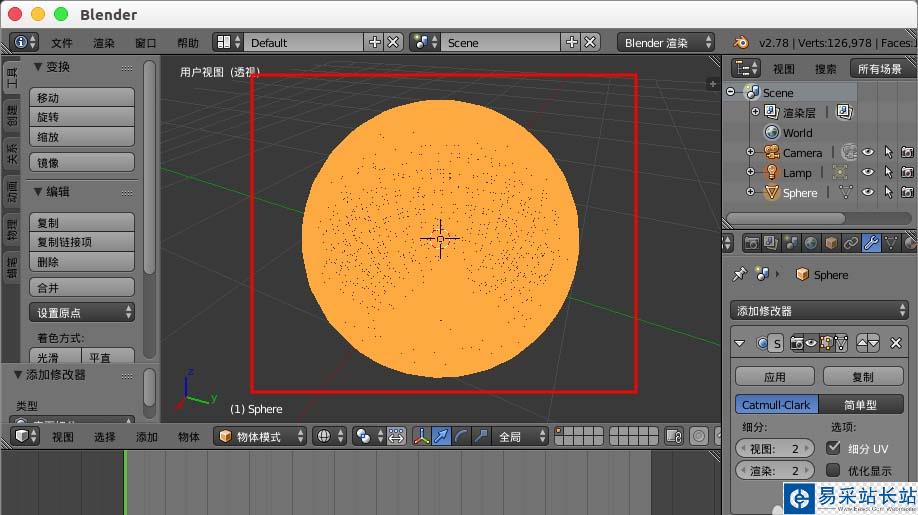This screenshot has width=918, height=515.
Task: Expand the Sphere tree node
Action: [751, 192]
